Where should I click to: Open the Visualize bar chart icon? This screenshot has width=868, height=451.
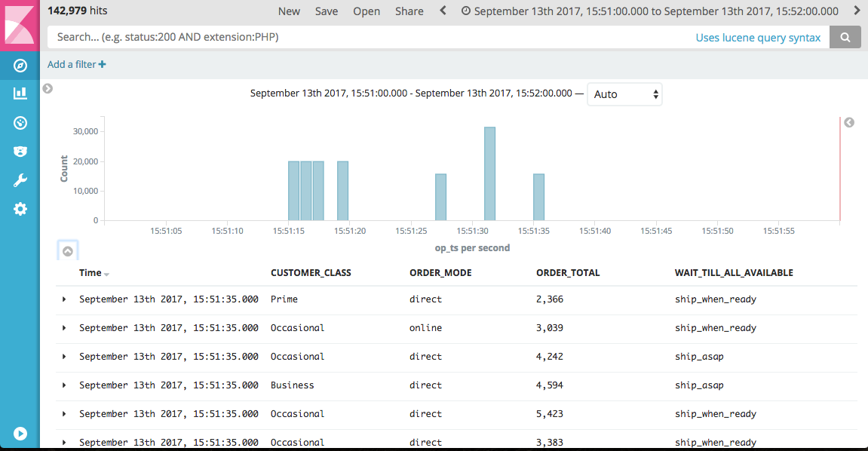20,94
